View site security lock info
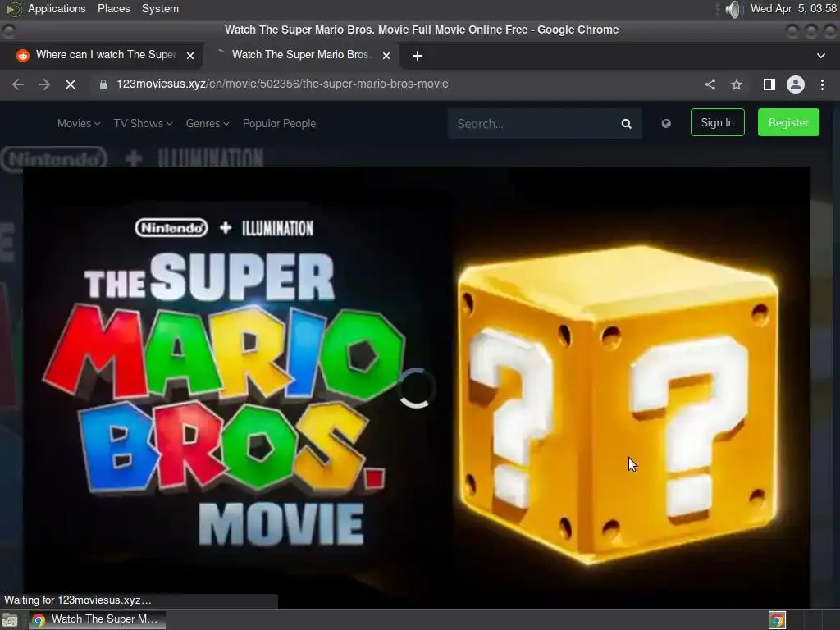The height and width of the screenshot is (630, 840). (x=103, y=84)
